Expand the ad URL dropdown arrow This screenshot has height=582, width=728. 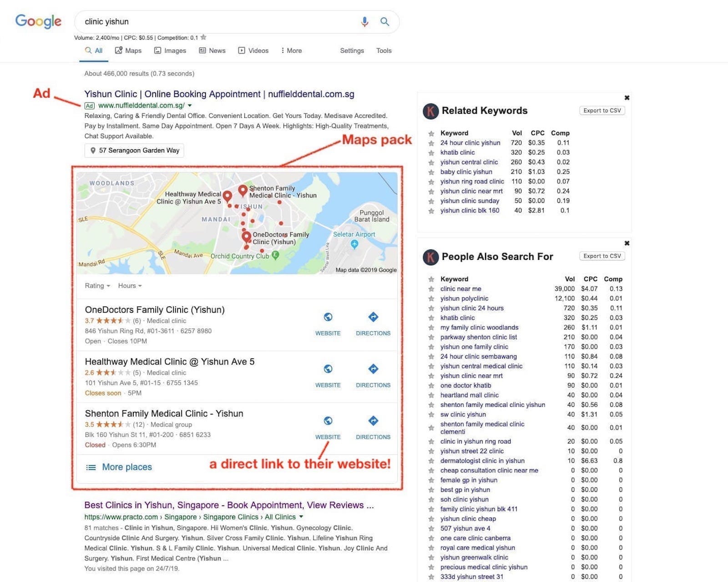pyautogui.click(x=190, y=106)
